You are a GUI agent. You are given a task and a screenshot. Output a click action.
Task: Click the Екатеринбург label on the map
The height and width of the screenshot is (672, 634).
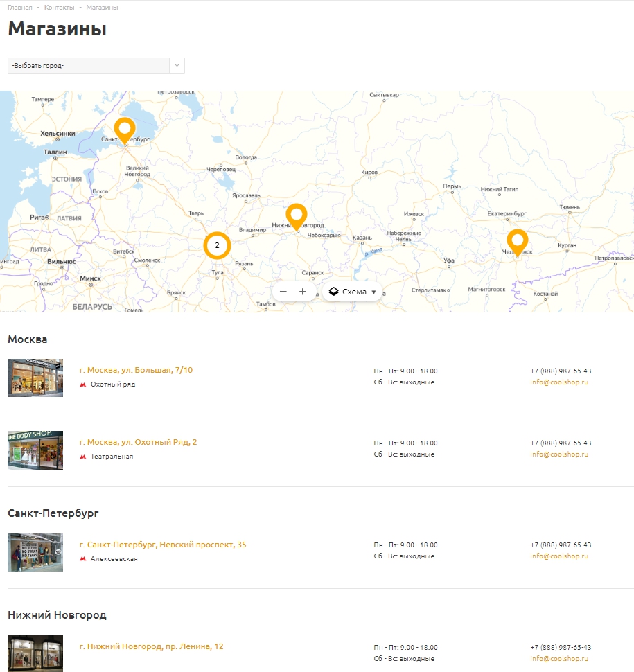(x=507, y=213)
